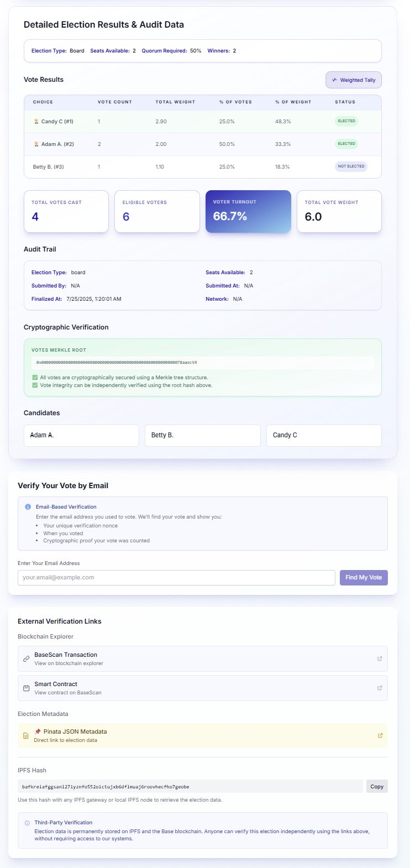Click the Third-Party Verification info icon
Viewport: 410px width, 868px height.
28,823
